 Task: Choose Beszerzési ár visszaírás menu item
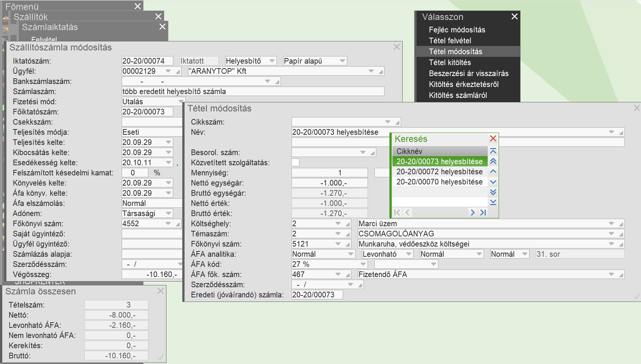469,73
